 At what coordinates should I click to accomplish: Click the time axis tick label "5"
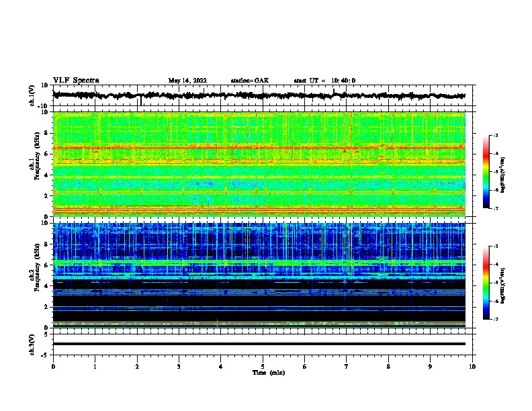tap(263, 367)
